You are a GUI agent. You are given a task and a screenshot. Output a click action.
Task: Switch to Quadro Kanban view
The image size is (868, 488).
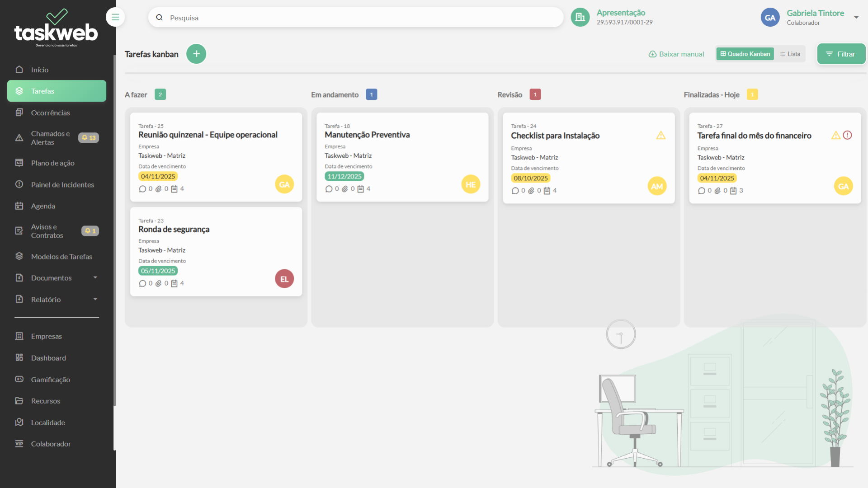tap(745, 54)
